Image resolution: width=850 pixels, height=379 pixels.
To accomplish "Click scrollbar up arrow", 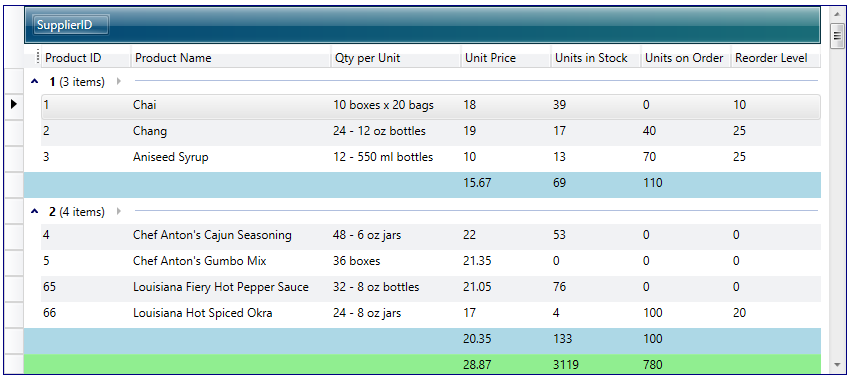I will pos(836,15).
